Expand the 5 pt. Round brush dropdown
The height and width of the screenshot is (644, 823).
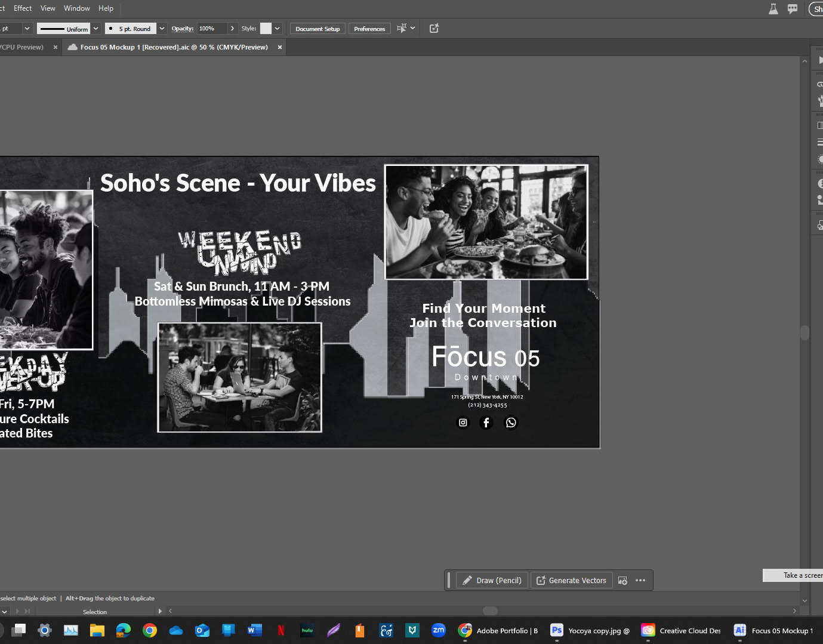(162, 29)
